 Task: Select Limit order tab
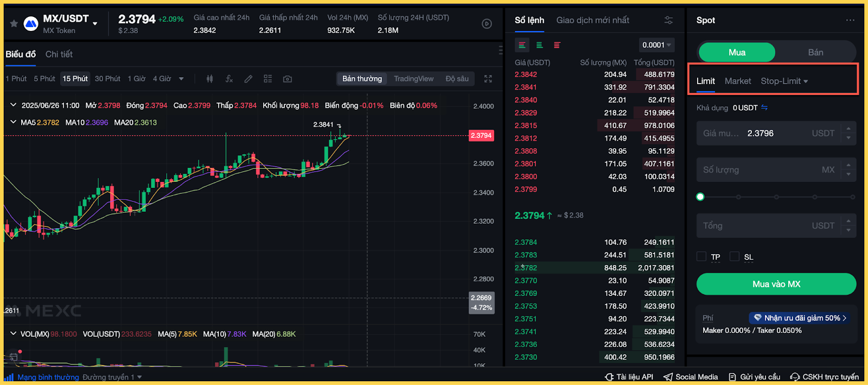(705, 81)
